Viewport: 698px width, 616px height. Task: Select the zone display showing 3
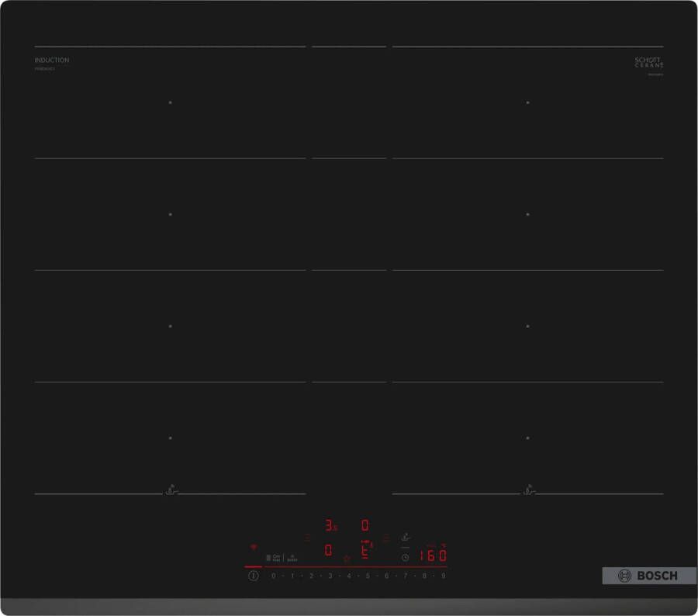coord(330,526)
